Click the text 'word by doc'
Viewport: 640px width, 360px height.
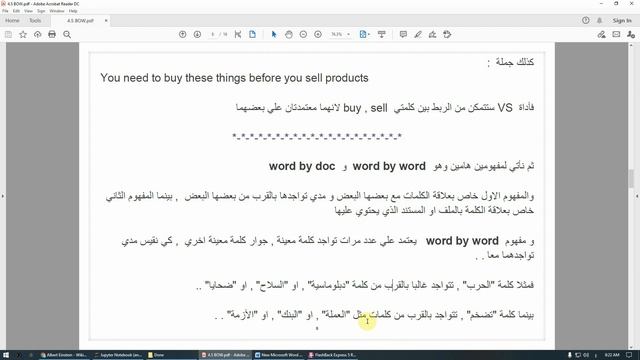(x=302, y=166)
